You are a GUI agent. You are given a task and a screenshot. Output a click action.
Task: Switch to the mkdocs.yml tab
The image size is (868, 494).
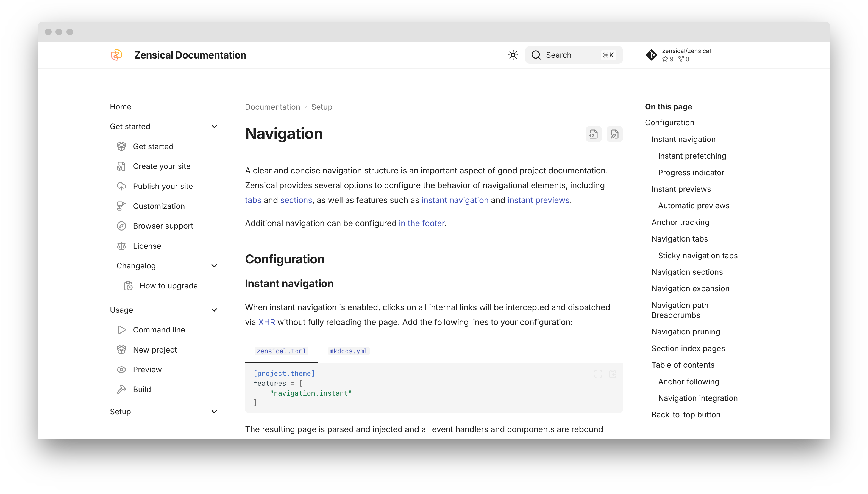pyautogui.click(x=348, y=351)
